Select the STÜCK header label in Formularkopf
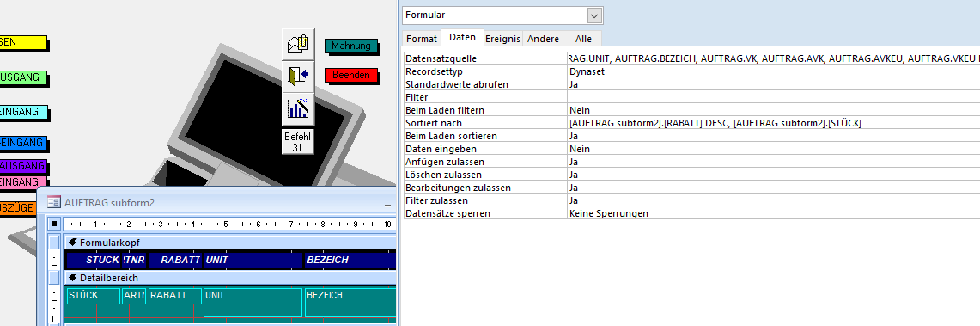 (94, 260)
